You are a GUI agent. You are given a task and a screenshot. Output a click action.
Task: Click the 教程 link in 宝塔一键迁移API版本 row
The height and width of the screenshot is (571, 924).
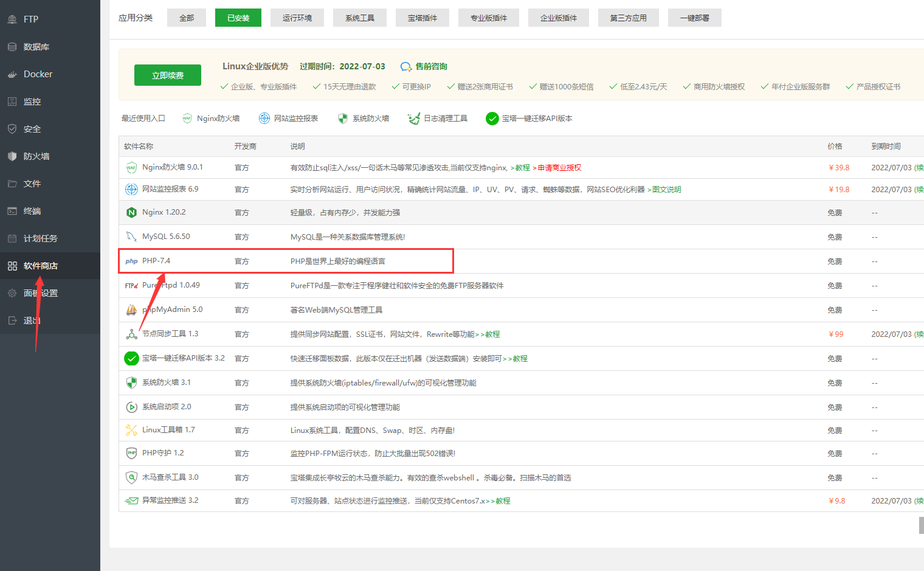tap(520, 359)
